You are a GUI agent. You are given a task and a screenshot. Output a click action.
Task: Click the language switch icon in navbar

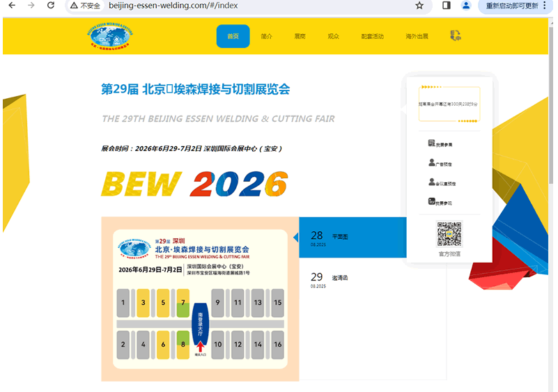pyautogui.click(x=456, y=36)
